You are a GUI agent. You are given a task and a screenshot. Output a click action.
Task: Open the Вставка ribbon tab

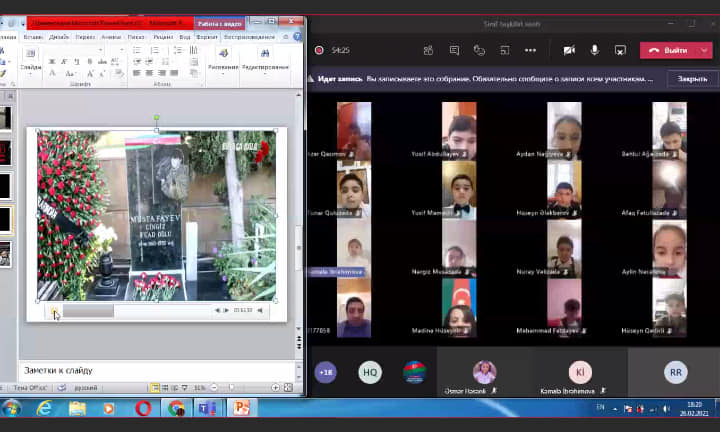[33, 37]
